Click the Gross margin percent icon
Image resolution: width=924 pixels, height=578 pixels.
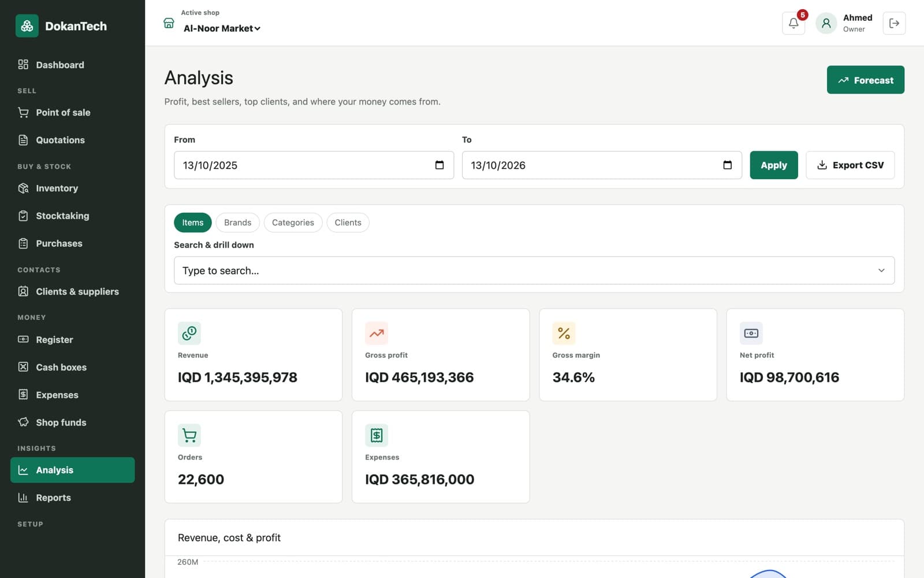[564, 333]
